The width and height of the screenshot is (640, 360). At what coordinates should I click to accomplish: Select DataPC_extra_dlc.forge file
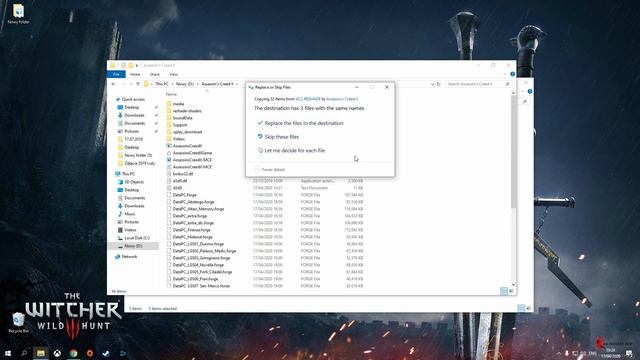[191, 223]
